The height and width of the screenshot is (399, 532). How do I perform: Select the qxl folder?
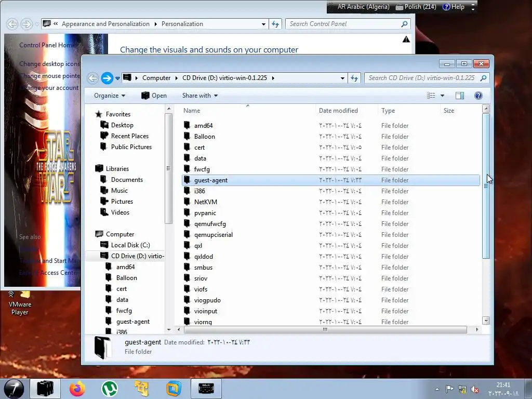(x=331, y=246)
